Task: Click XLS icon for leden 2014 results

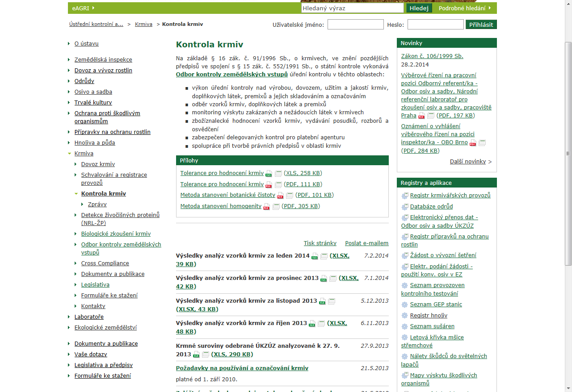Action: point(315,256)
